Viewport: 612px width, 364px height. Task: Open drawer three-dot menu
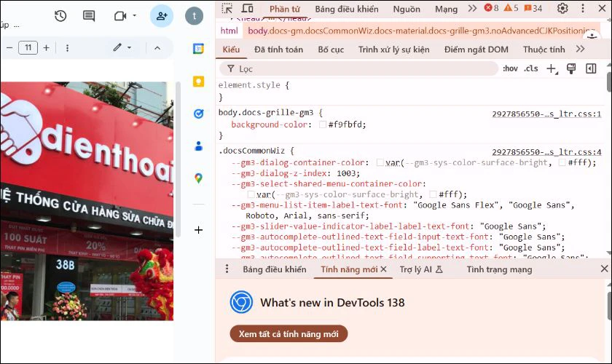227,269
